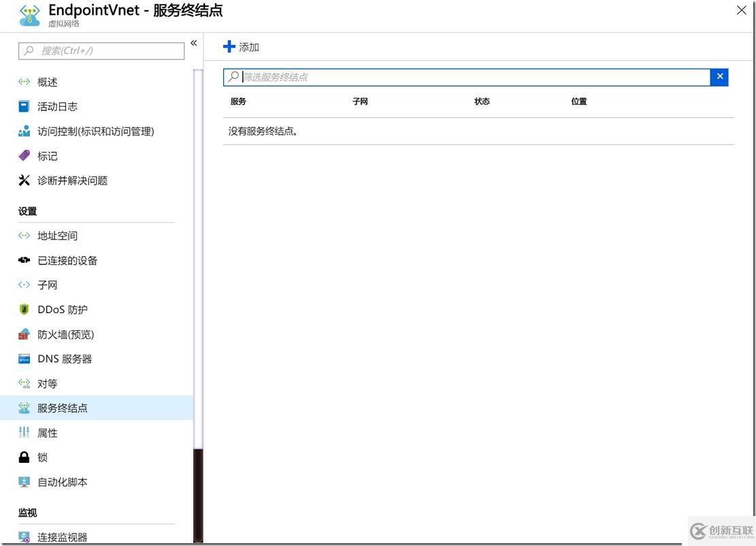
Task: Clear the filter with the X button
Action: click(x=719, y=76)
